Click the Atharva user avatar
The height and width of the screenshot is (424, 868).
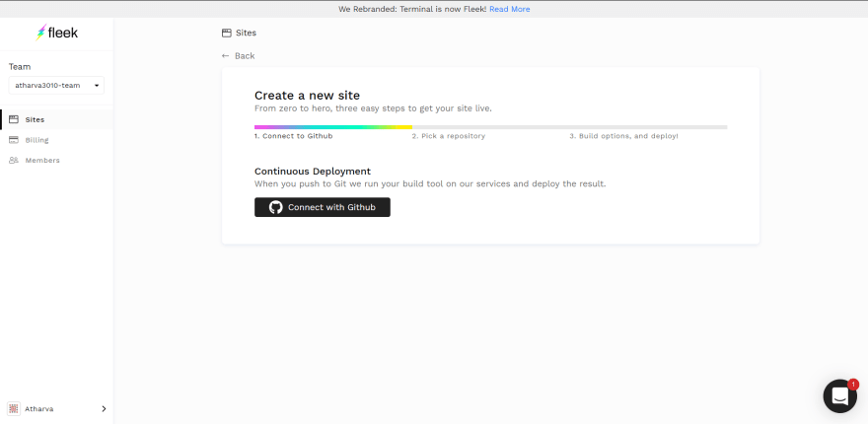pos(13,408)
